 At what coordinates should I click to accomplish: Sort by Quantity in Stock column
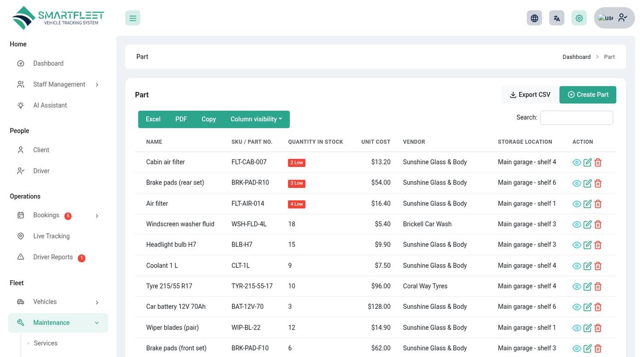tap(316, 142)
